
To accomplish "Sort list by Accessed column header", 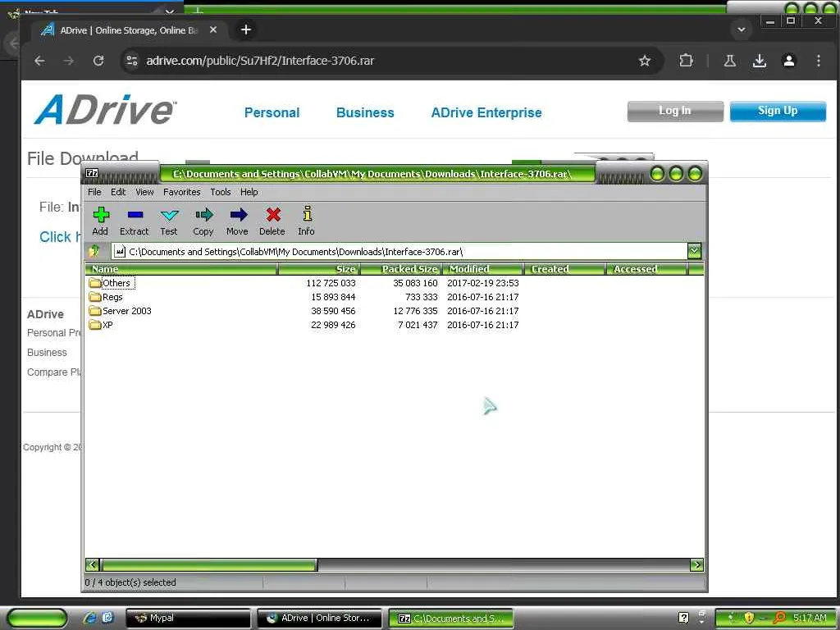I will click(x=647, y=269).
